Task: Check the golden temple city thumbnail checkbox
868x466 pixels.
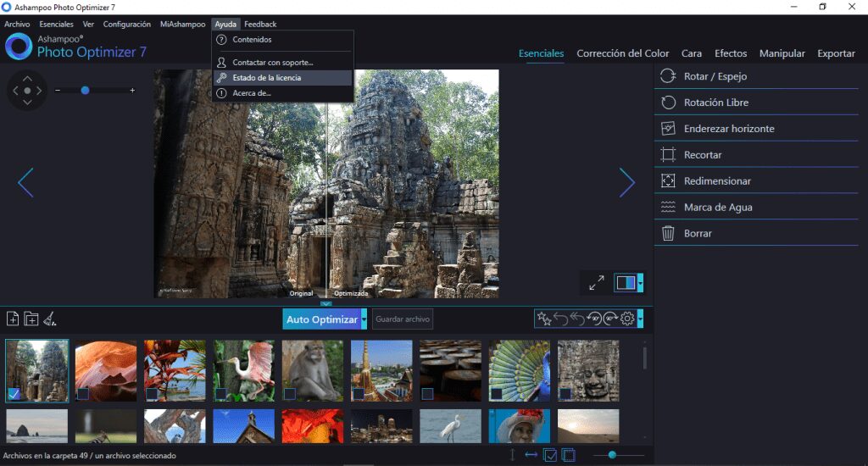Action: pyautogui.click(x=359, y=394)
